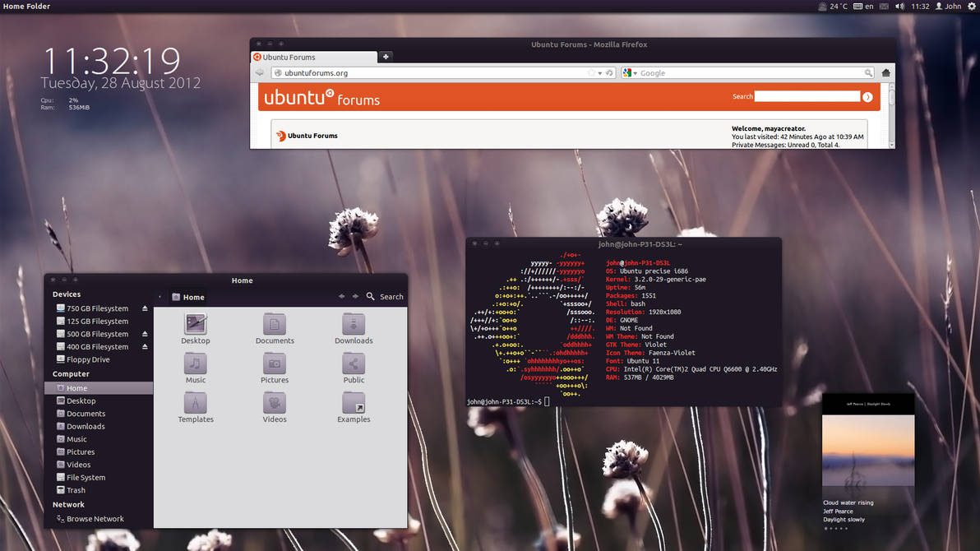Submit the forum search with the orange arrow
The image size is (980, 551).
(x=868, y=96)
